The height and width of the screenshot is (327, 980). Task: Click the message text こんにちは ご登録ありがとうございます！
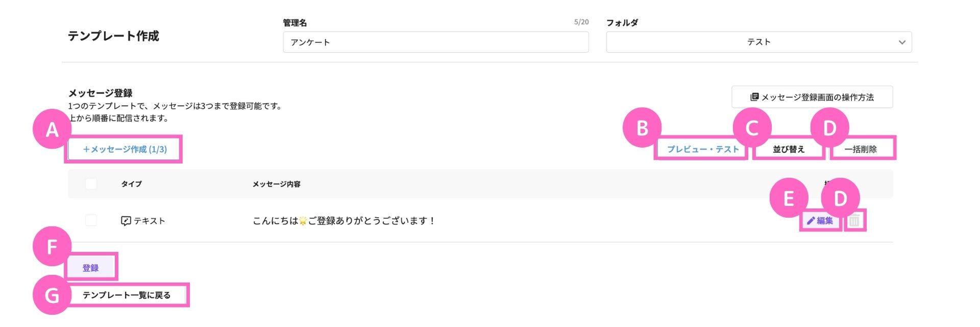coord(344,221)
